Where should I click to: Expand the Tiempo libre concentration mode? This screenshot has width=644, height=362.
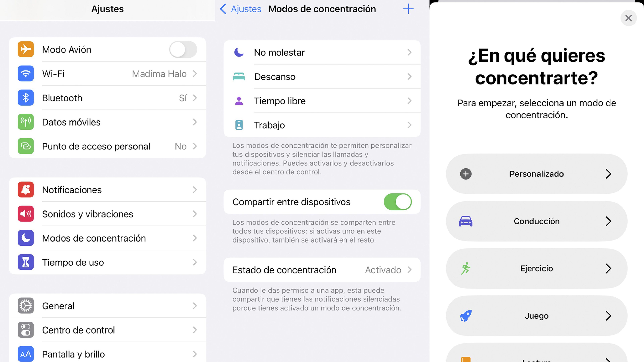click(x=321, y=100)
